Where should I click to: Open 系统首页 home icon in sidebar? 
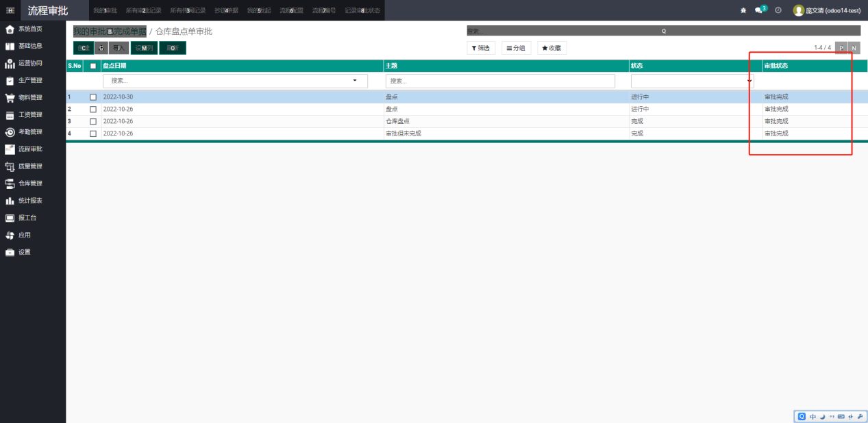tap(10, 29)
